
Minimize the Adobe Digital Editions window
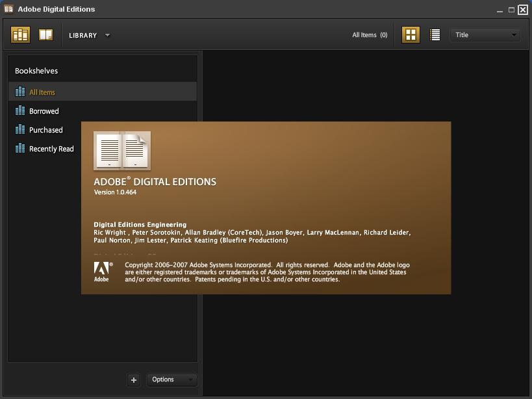[500, 10]
